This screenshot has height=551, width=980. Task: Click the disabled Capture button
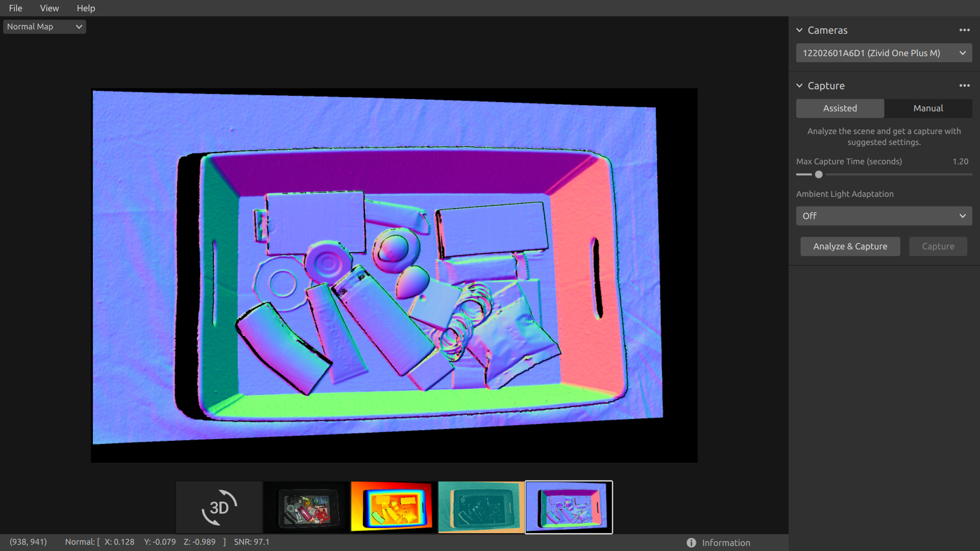(938, 246)
